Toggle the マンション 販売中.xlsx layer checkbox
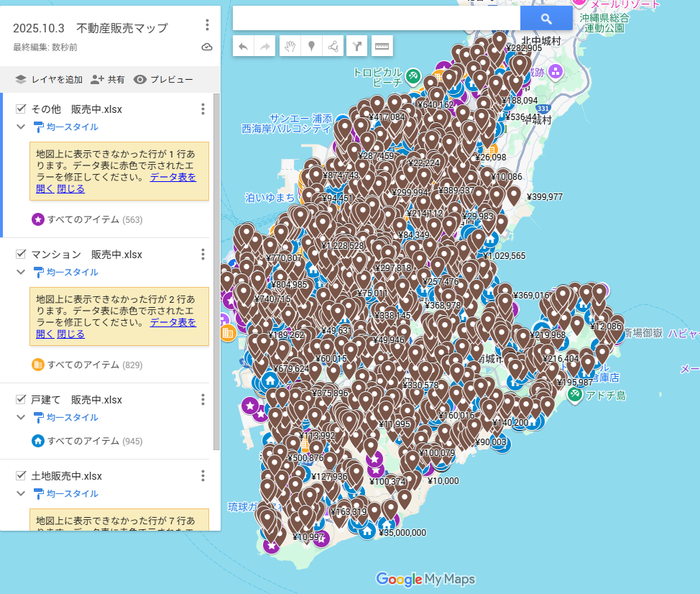This screenshot has height=594, width=700. point(21,255)
